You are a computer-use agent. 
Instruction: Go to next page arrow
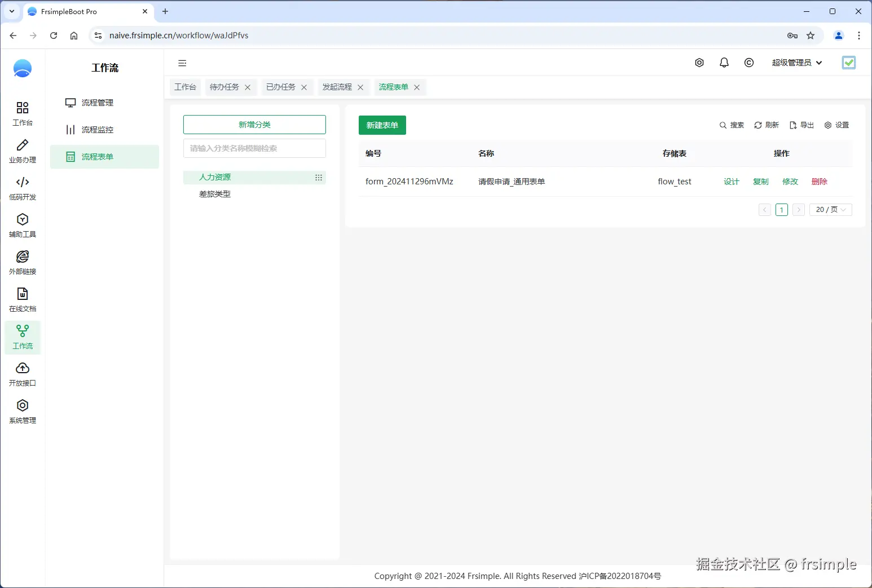[799, 210]
